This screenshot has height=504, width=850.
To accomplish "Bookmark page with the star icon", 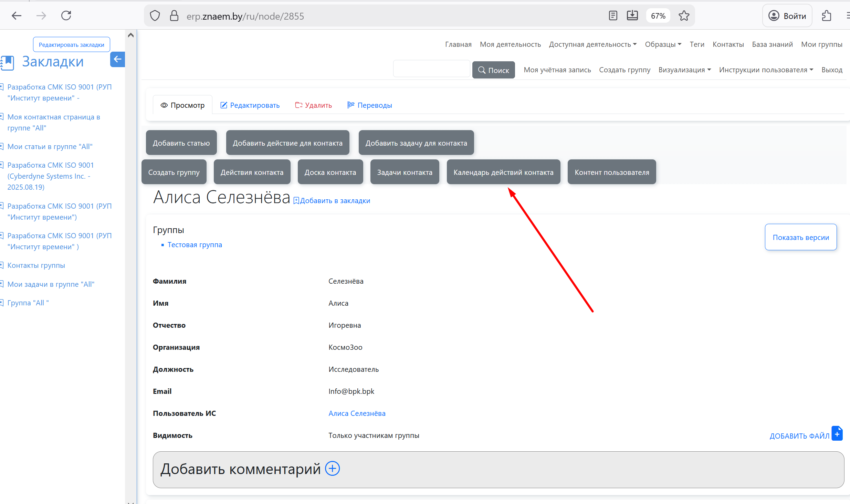I will (x=684, y=16).
